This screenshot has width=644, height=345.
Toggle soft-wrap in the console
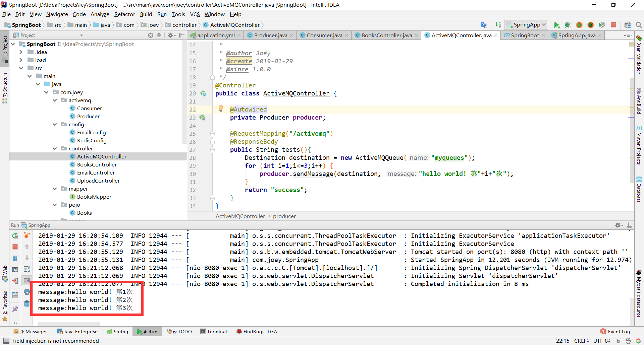pyautogui.click(x=27, y=270)
